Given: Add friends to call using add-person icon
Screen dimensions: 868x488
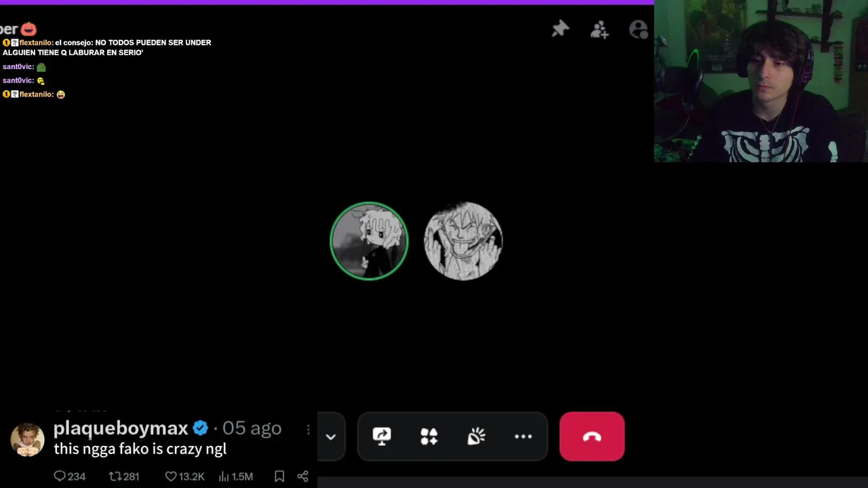Looking at the screenshot, I should click(599, 29).
